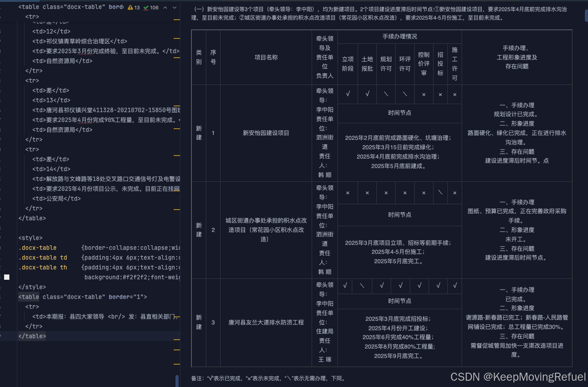Select the highlighted </table> closing tag
588x387 pixels.
[x=32, y=336]
